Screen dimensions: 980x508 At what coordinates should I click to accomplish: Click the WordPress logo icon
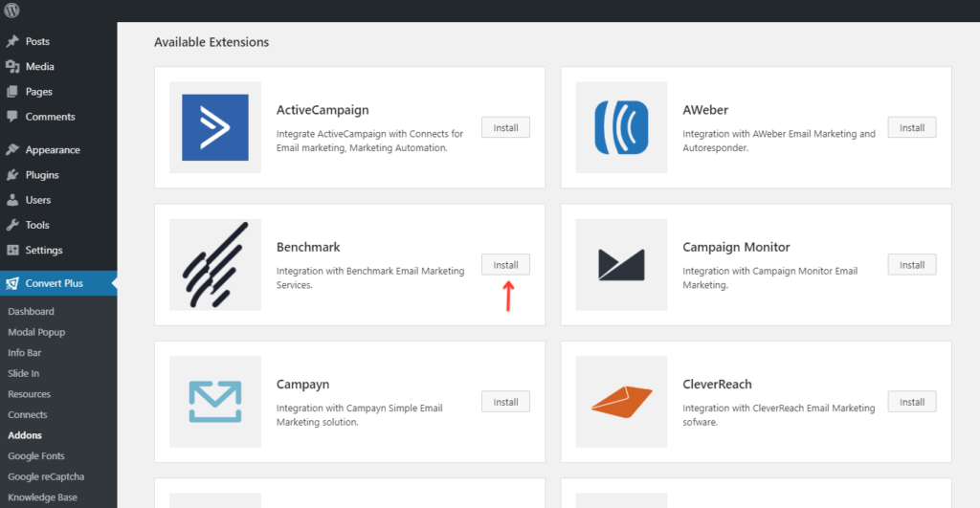[11, 10]
